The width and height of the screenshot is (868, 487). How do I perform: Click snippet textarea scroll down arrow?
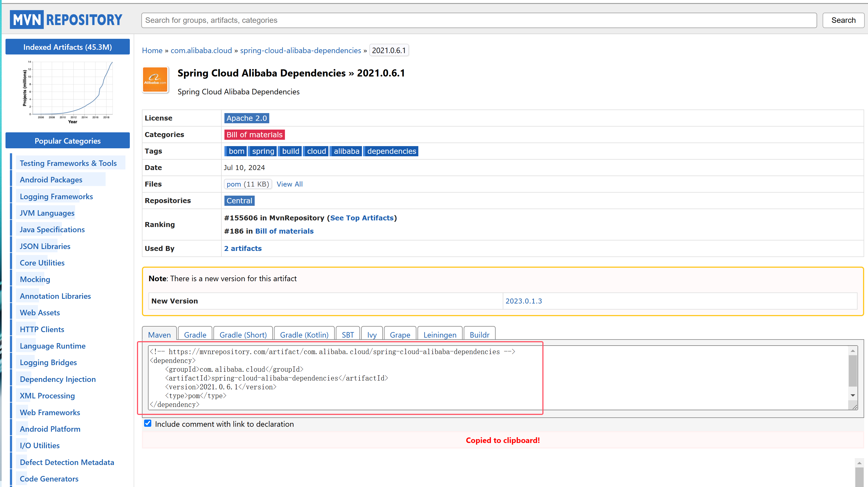[853, 395]
